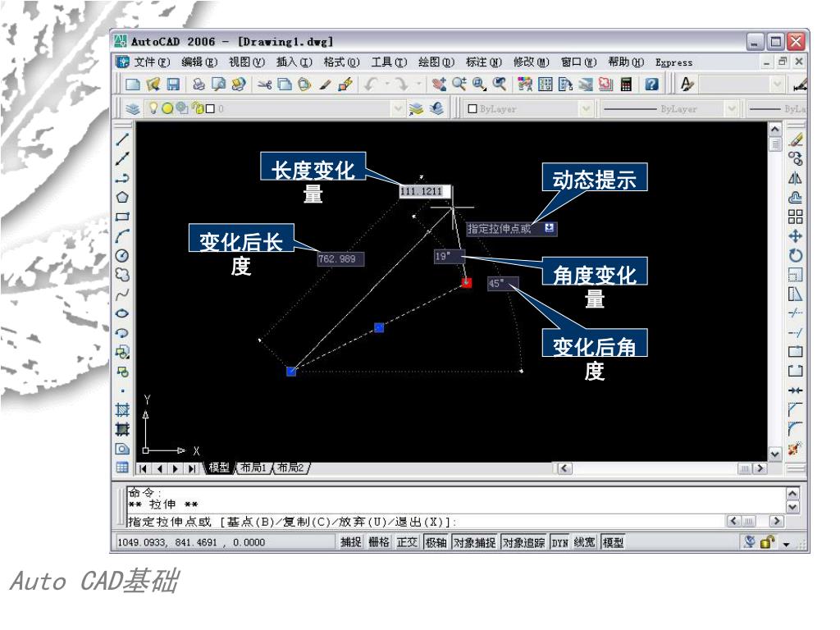The width and height of the screenshot is (840, 630).
Task: Open the redo history dropdown arrow
Action: (x=418, y=84)
